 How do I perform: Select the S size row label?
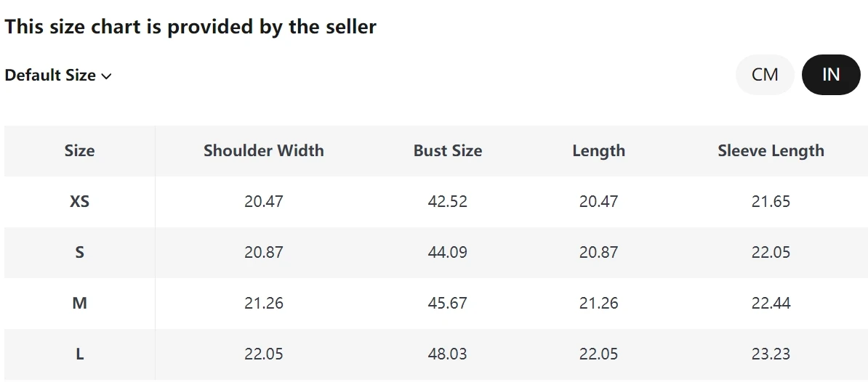tap(79, 253)
